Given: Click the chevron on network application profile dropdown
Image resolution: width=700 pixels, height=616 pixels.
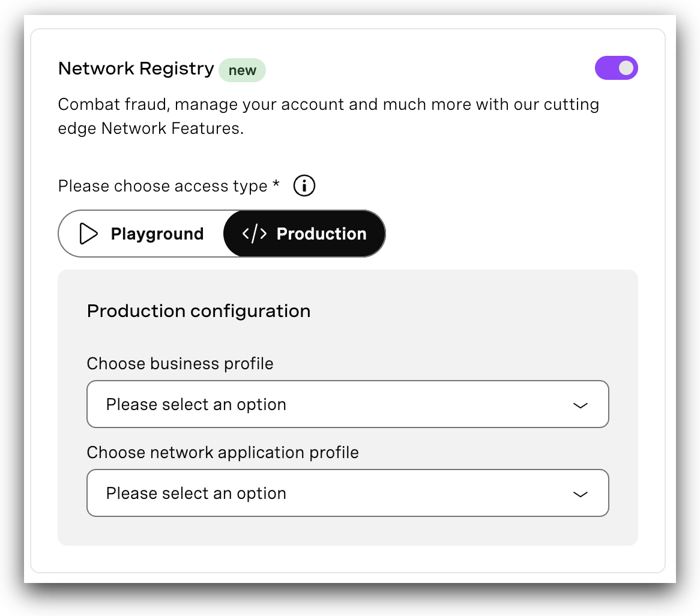Looking at the screenshot, I should [580, 493].
